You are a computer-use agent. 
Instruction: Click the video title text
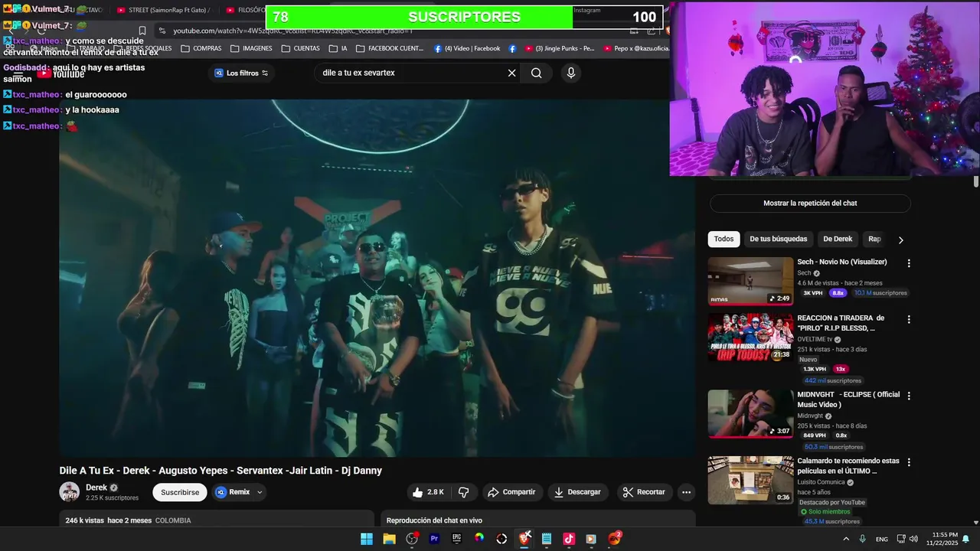point(220,471)
